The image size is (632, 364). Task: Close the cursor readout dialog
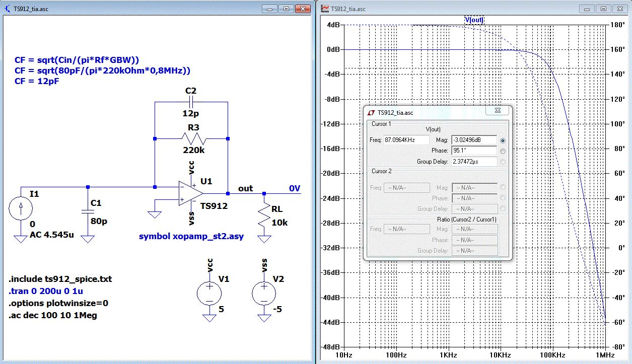pyautogui.click(x=497, y=110)
